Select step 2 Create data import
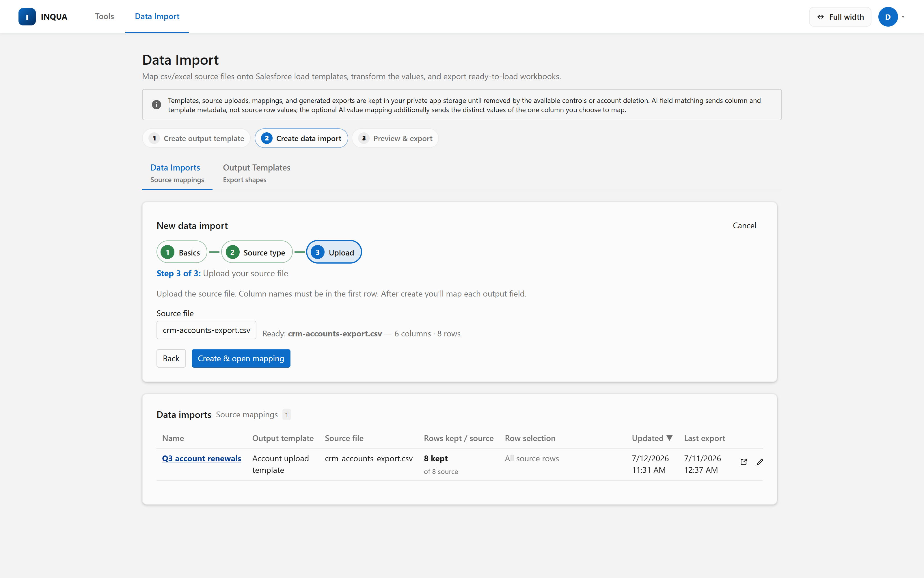 [301, 138]
